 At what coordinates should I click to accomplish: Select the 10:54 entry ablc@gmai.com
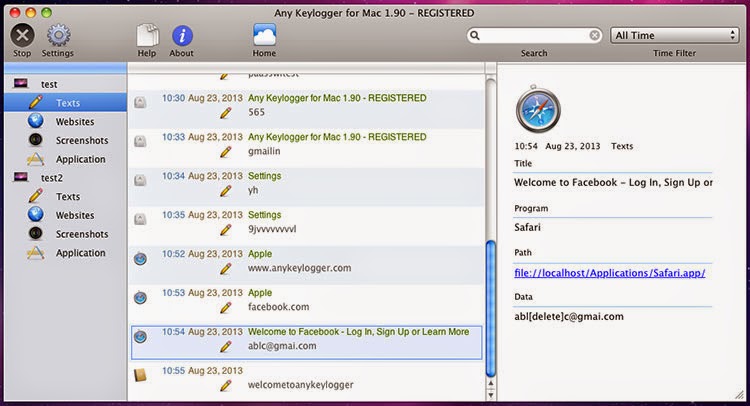pos(306,342)
